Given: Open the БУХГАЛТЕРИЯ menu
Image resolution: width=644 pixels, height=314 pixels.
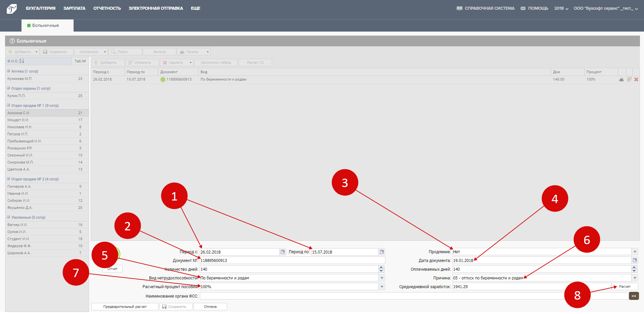Looking at the screenshot, I should pyautogui.click(x=41, y=8).
